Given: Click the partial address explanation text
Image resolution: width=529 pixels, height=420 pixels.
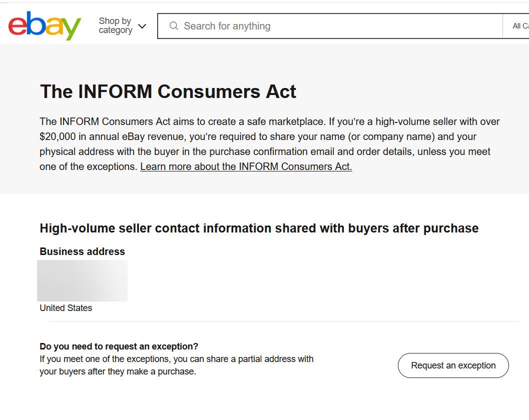Looking at the screenshot, I should tap(177, 365).
